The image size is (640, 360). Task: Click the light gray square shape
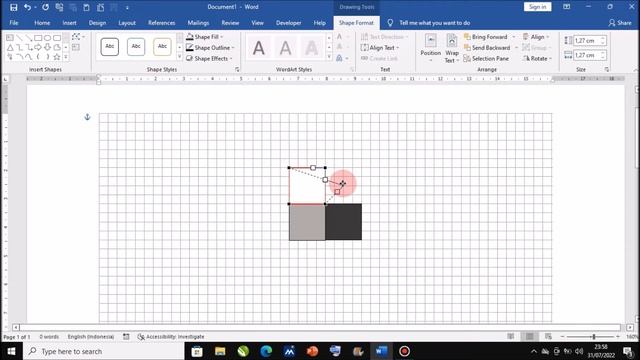(307, 222)
